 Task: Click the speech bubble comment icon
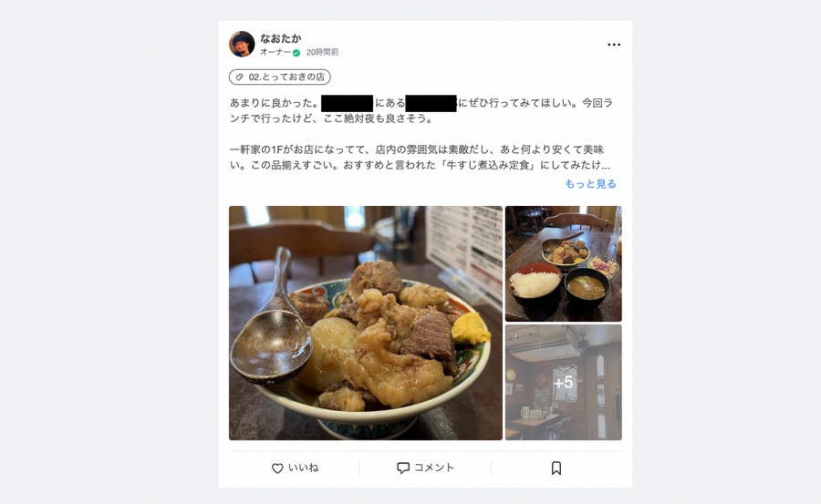tap(402, 468)
